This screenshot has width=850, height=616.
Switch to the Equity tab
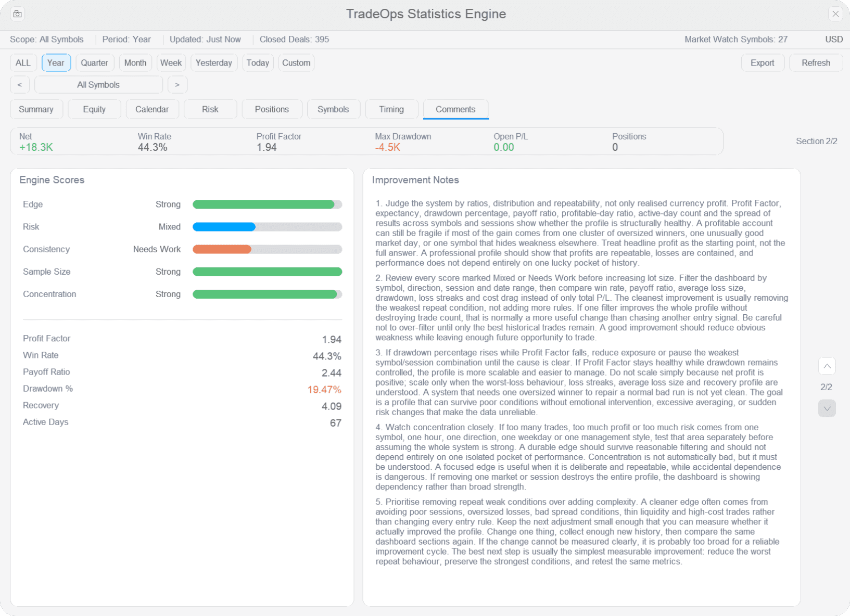(94, 109)
